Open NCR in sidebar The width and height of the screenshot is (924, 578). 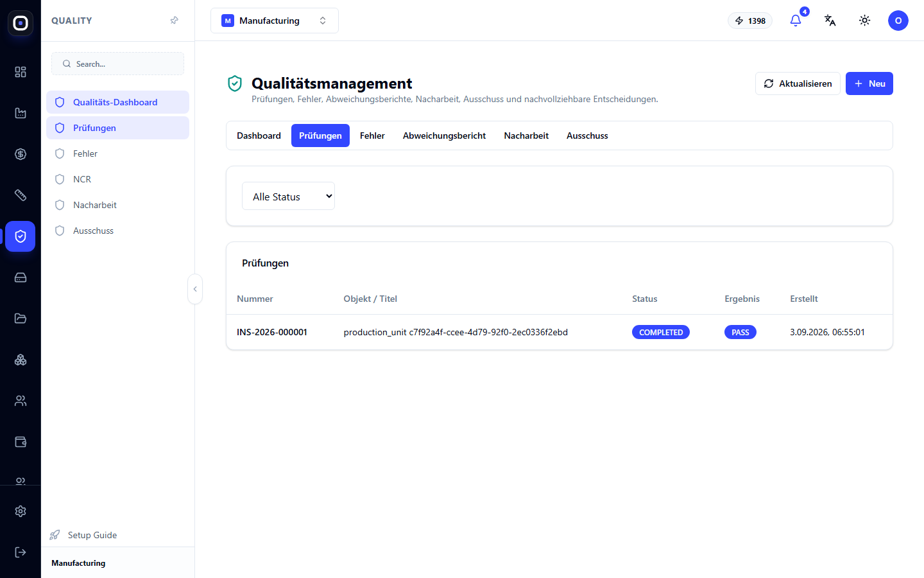117,179
